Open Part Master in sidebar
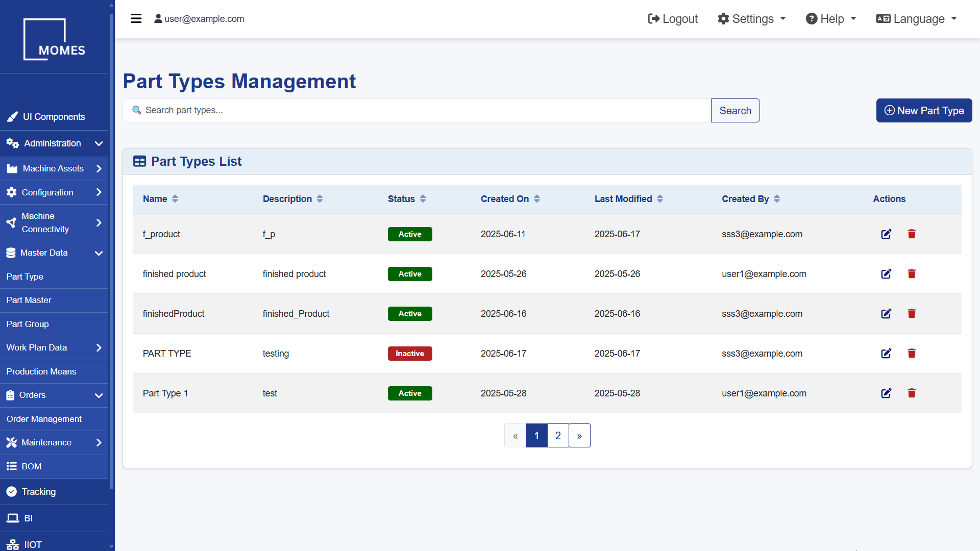 (x=54, y=300)
